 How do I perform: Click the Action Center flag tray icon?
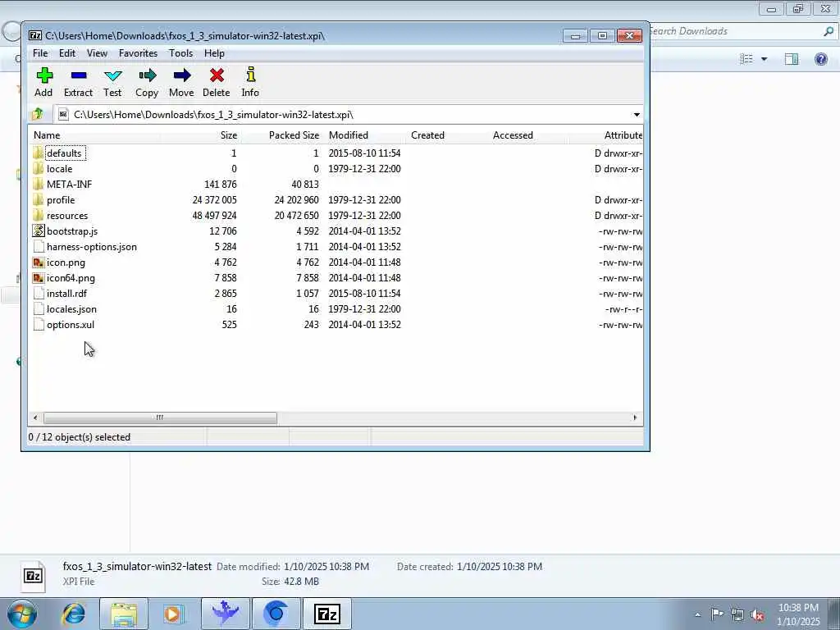click(717, 614)
